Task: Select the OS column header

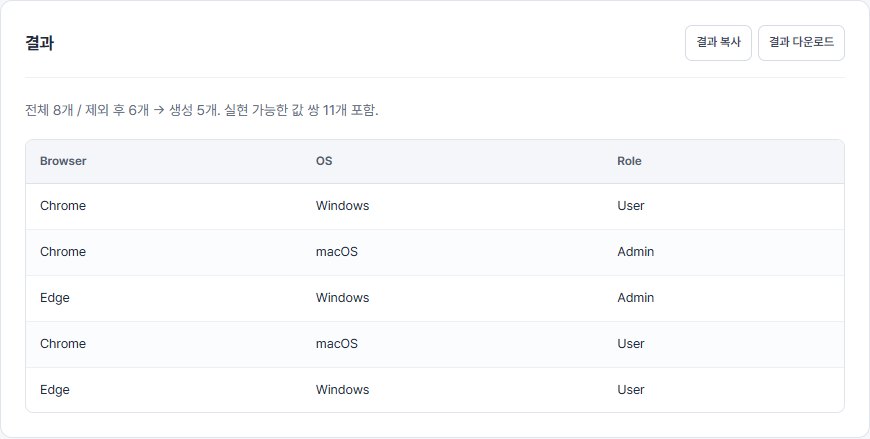Action: [324, 161]
